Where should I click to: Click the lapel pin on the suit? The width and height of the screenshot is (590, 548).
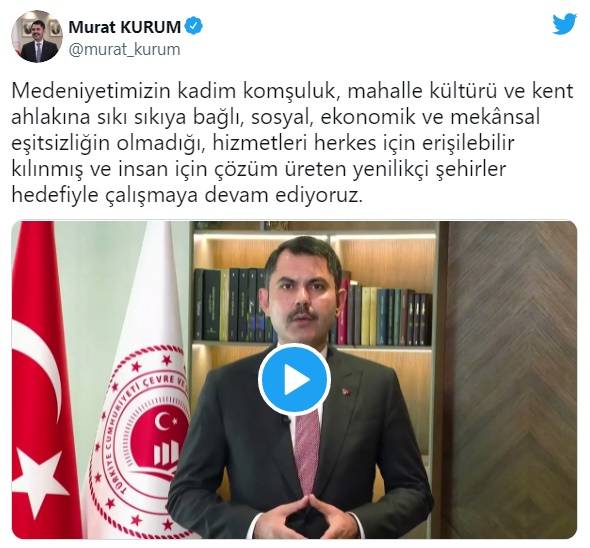345,392
